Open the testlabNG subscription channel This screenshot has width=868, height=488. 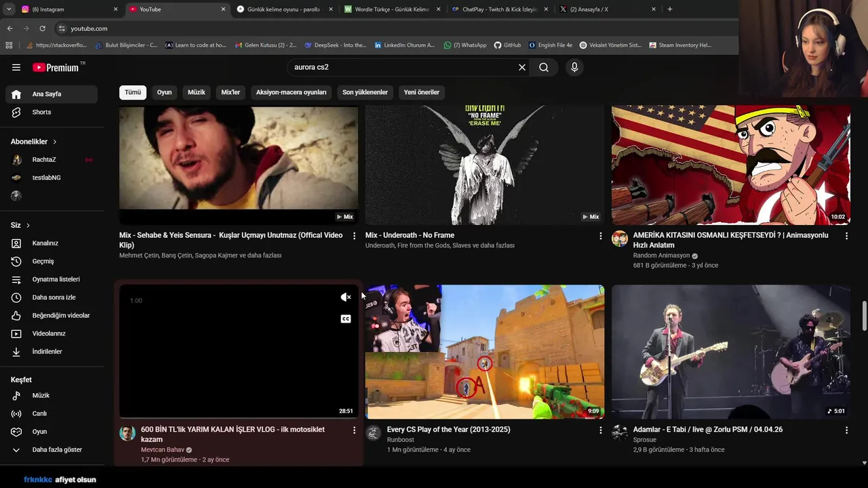[52, 178]
